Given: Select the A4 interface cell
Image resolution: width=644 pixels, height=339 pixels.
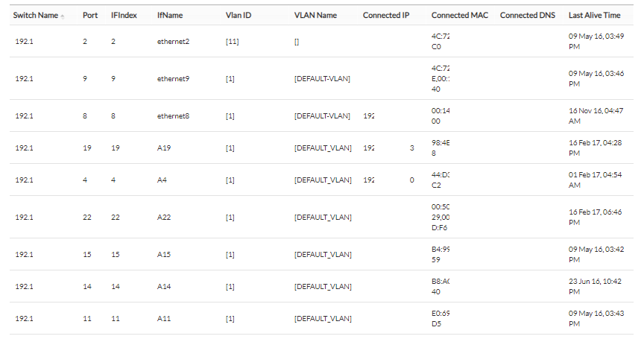Looking at the screenshot, I should 162,180.
